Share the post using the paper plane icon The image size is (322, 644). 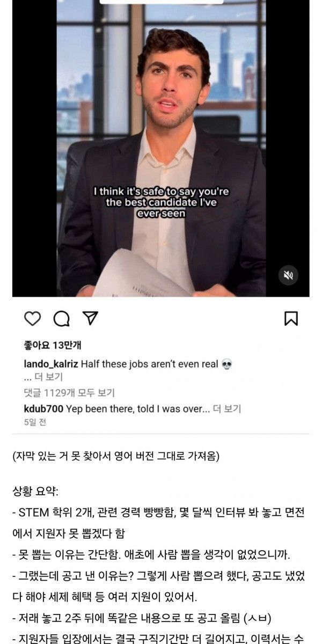90,318
